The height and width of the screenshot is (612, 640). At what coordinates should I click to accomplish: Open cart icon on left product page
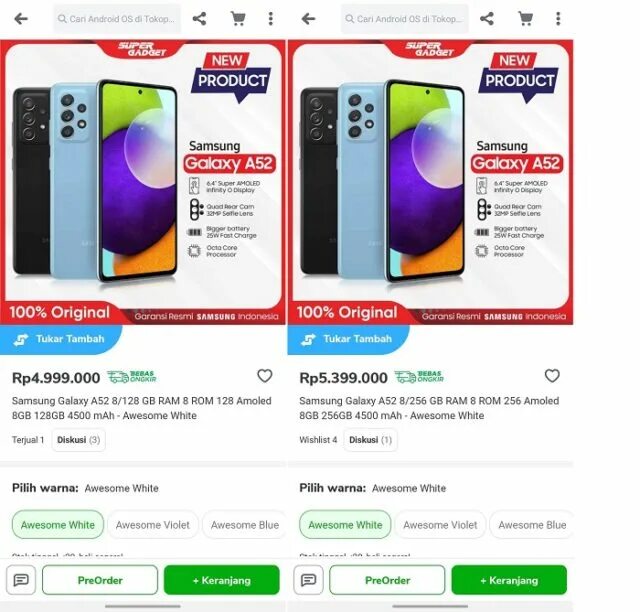tap(238, 18)
